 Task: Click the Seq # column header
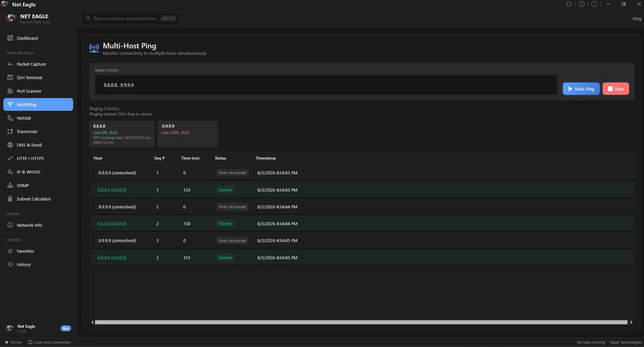click(160, 158)
